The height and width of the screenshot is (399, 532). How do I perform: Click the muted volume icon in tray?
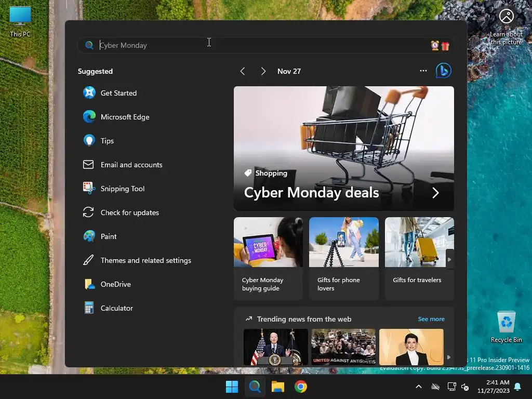tap(465, 387)
